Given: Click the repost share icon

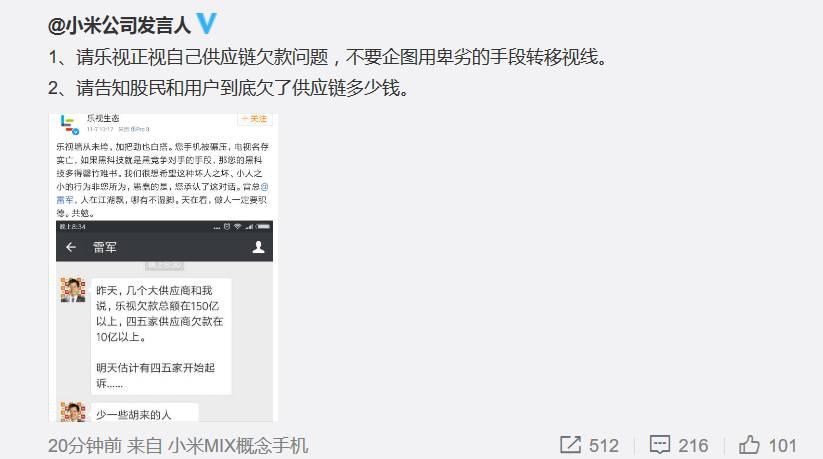Looking at the screenshot, I should pos(570,445).
